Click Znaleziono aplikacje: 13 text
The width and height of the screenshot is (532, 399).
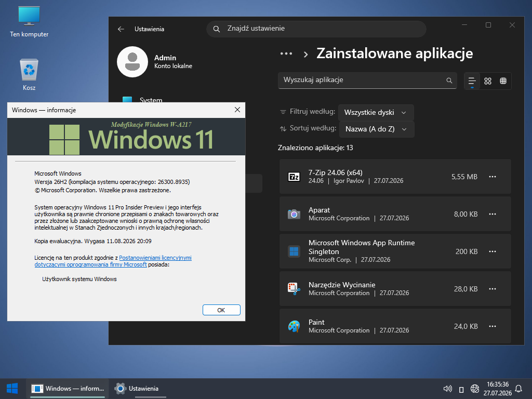[315, 148]
